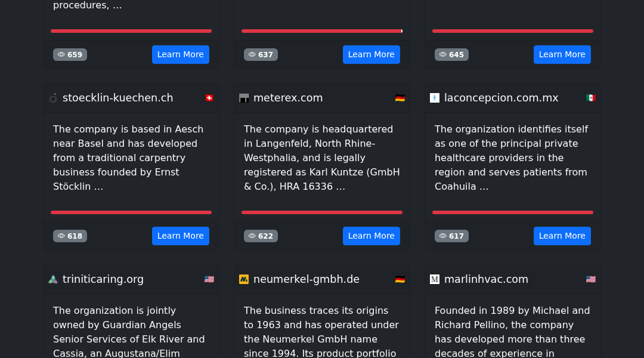Open the meterex.com title

click(288, 98)
